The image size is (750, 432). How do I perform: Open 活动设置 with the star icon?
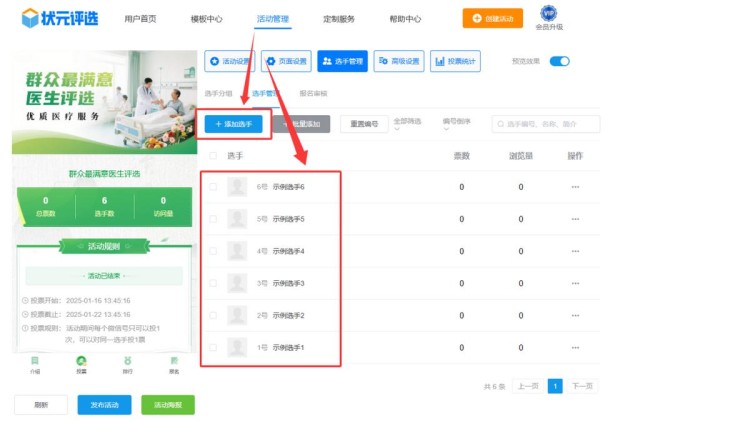(x=229, y=62)
